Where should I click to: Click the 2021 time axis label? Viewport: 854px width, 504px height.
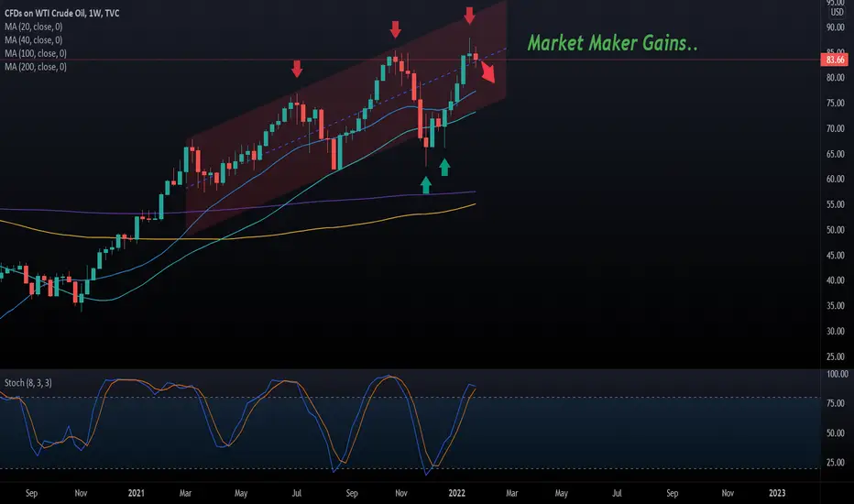(x=137, y=493)
